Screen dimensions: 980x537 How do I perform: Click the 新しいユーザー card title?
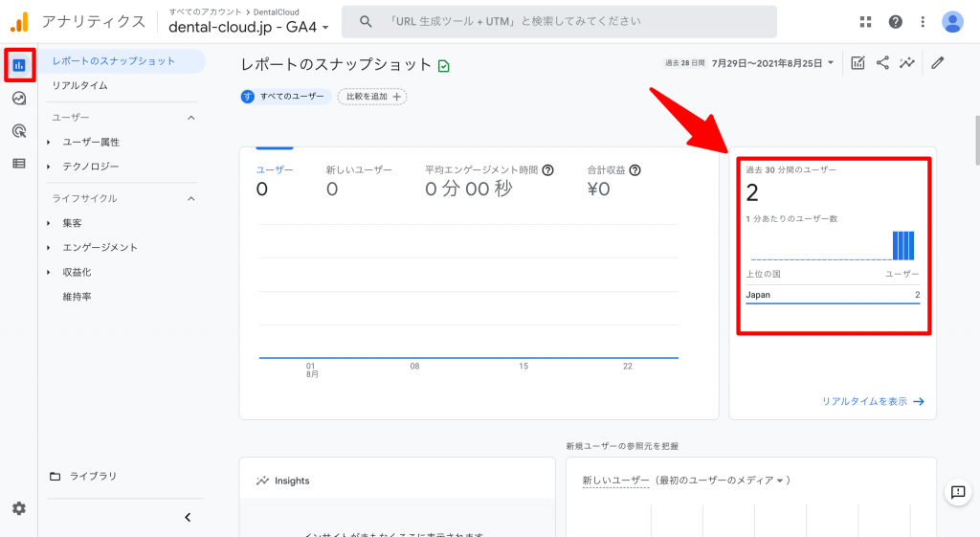coord(615,481)
